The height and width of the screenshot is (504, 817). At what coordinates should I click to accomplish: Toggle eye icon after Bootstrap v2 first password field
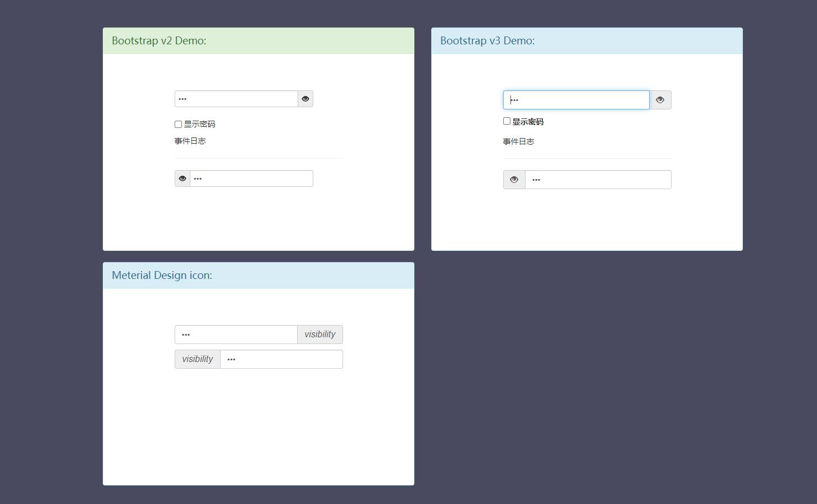click(x=305, y=99)
